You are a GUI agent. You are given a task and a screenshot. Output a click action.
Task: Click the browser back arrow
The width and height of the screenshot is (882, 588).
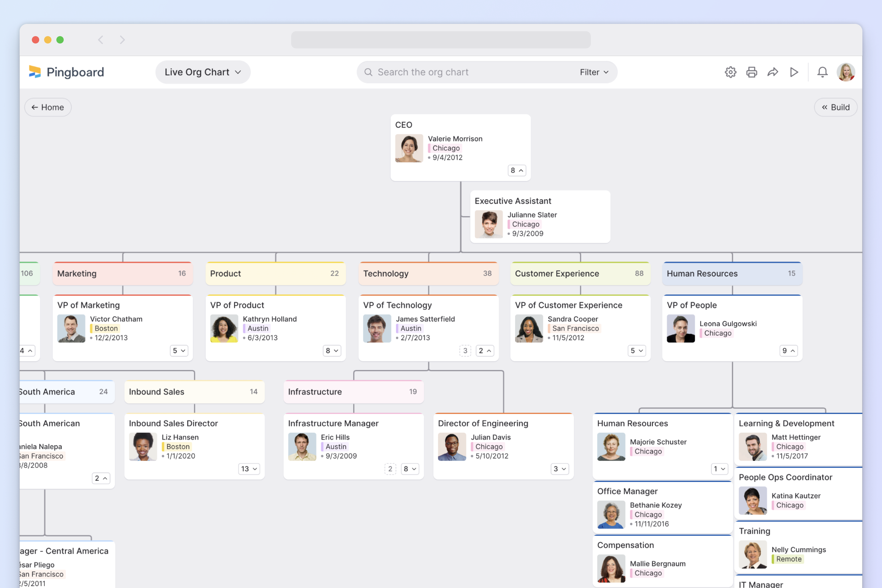[100, 40]
